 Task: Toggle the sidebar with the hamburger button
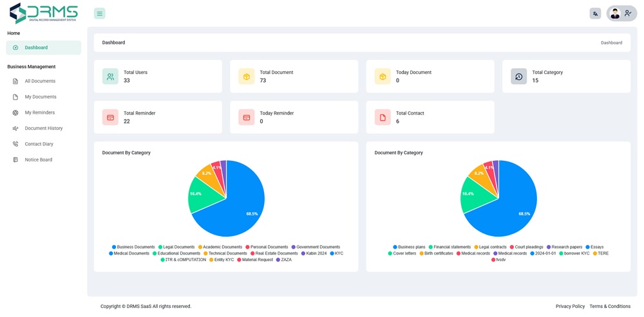[x=99, y=14]
